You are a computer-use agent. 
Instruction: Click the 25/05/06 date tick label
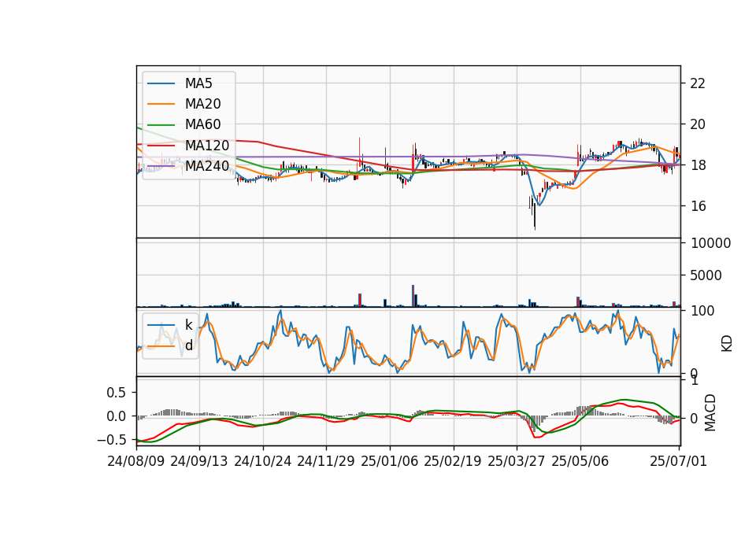(580, 461)
